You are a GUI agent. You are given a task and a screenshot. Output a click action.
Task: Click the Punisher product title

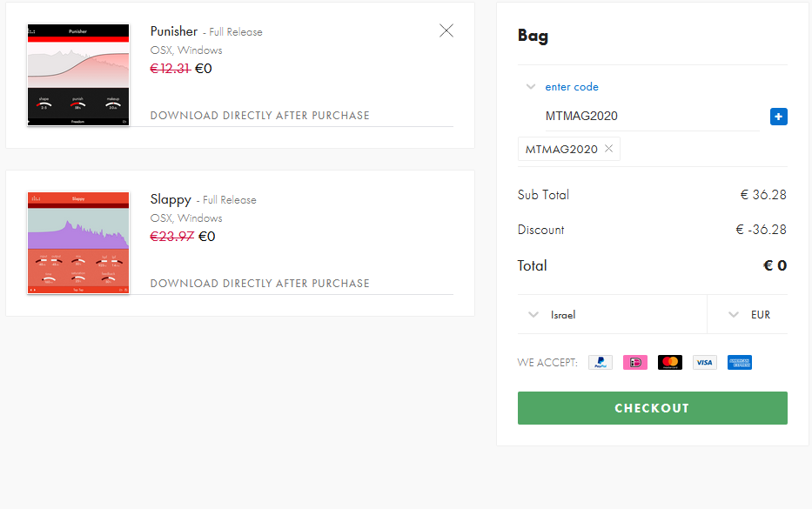coord(174,31)
